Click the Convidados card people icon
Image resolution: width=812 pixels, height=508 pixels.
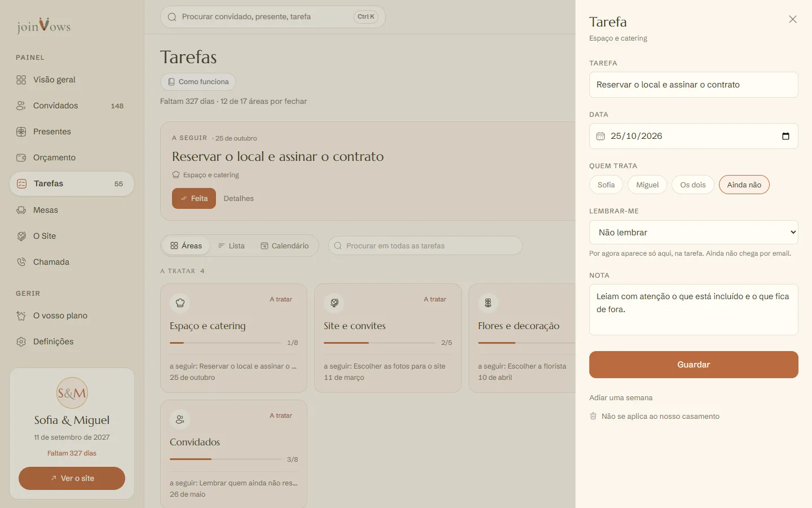point(180,419)
